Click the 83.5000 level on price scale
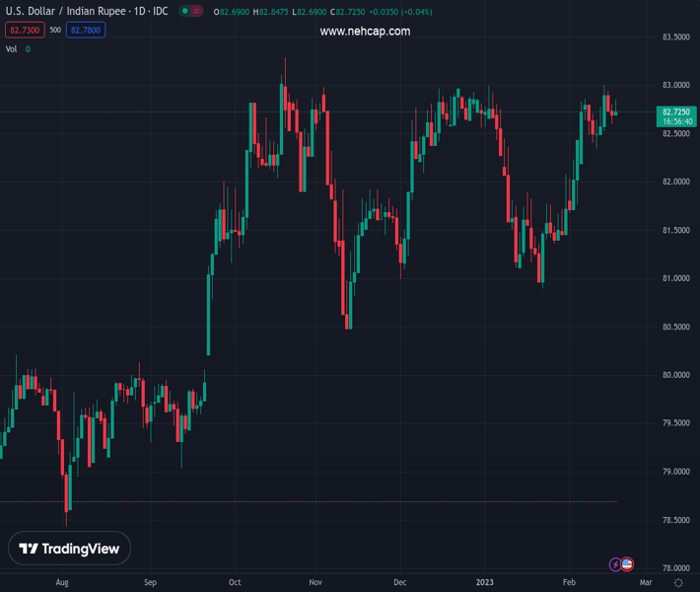700x592 pixels. (675, 37)
